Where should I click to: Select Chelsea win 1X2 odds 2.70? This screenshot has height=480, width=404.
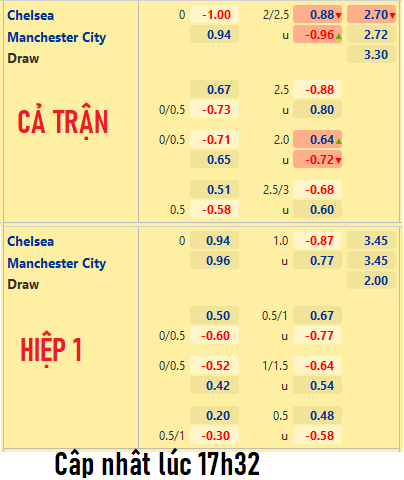[371, 14]
